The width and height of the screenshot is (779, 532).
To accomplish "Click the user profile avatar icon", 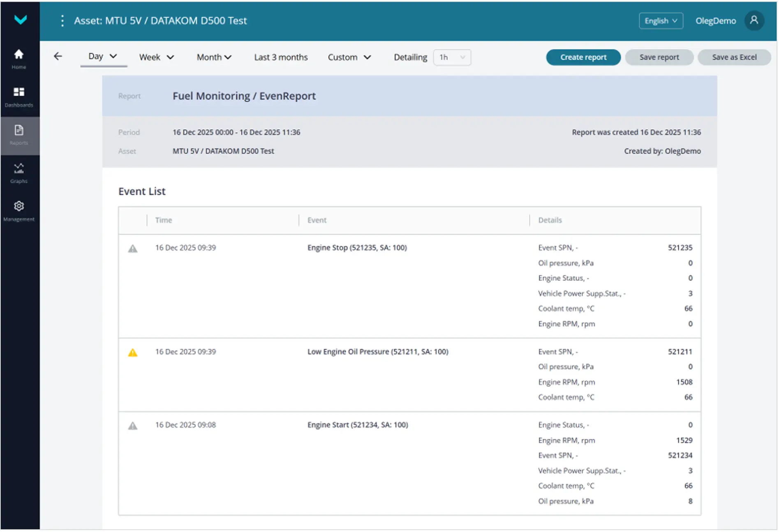I will pos(754,21).
